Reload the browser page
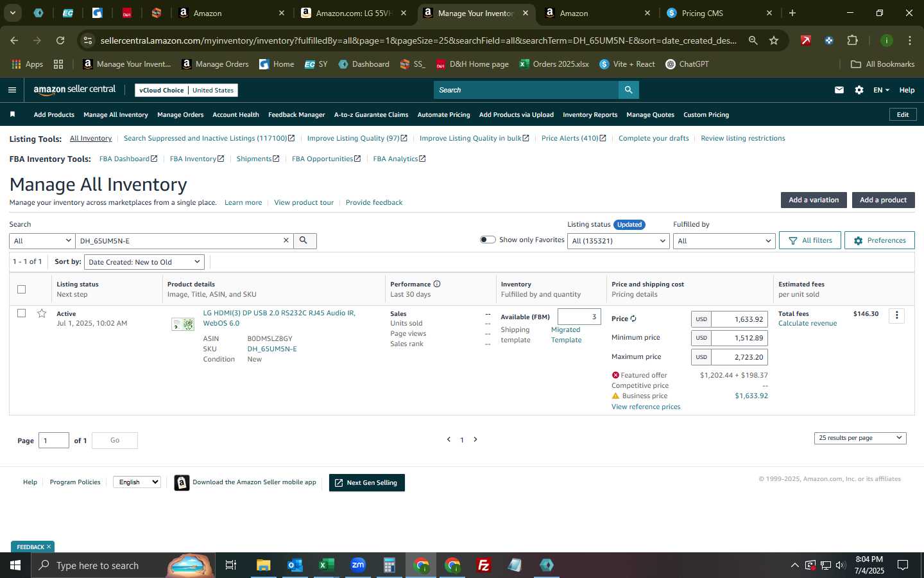This screenshot has width=924, height=578. (x=60, y=40)
